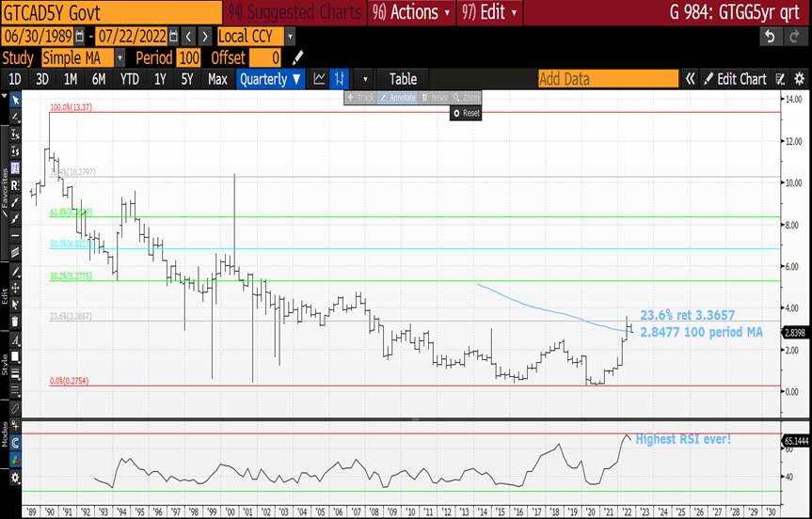Image resolution: width=812 pixels, height=519 pixels.
Task: Select the 1D time range tab
Action: tap(15, 79)
